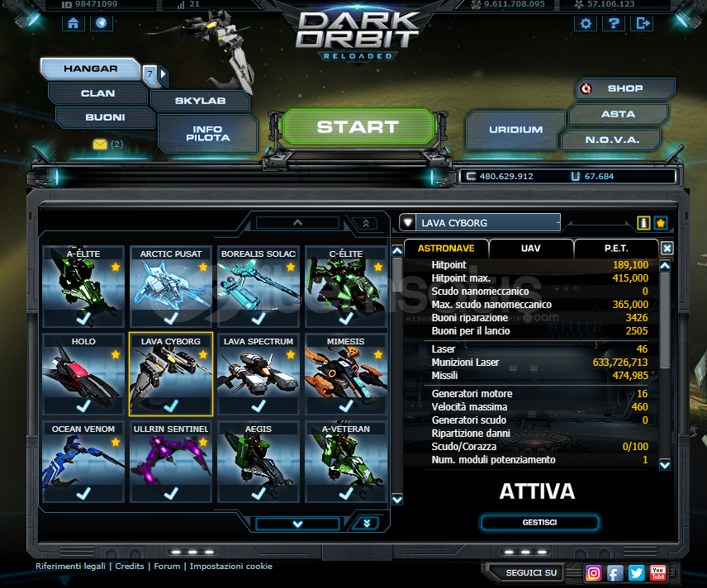The image size is (707, 588).
Task: Click the logout exit icon
Action: tap(642, 23)
